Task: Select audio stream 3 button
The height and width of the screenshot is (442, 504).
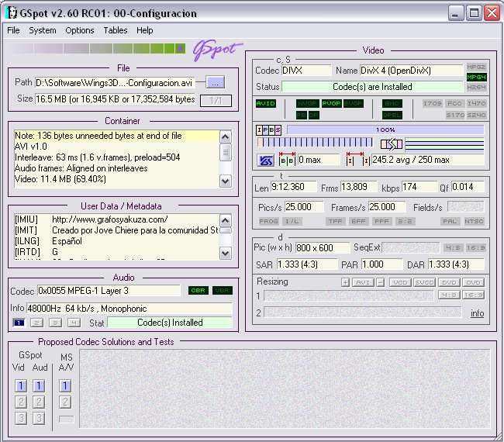Action: pos(55,323)
